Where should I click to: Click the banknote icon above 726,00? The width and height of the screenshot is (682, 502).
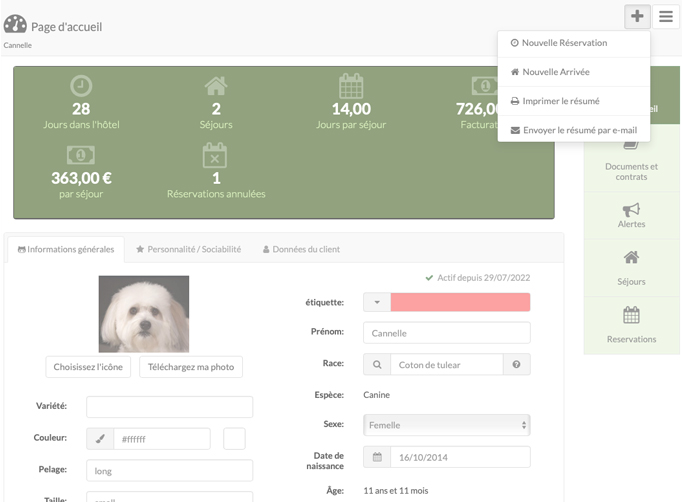485,85
